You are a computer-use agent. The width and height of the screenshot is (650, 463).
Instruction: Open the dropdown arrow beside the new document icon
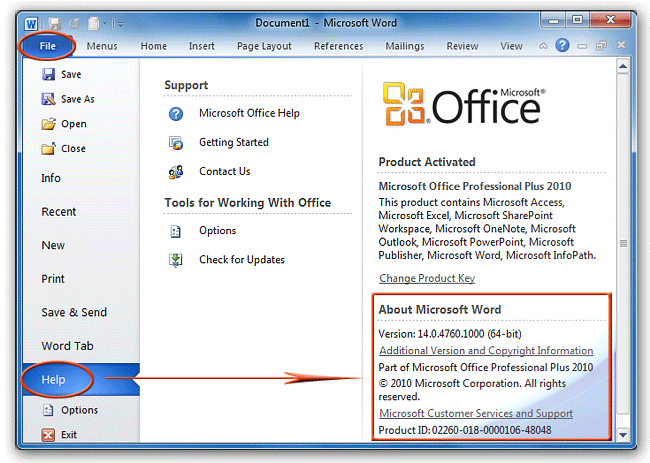click(x=105, y=24)
